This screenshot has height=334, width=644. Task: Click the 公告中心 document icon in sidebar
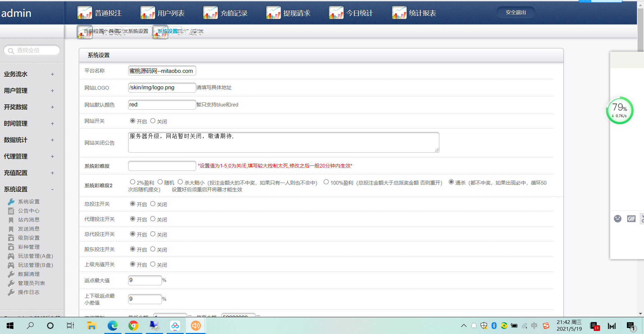coord(11,211)
